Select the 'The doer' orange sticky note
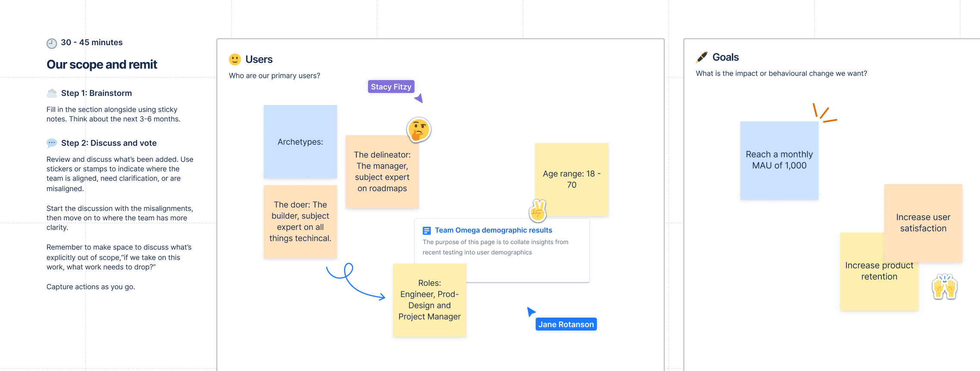 click(300, 222)
